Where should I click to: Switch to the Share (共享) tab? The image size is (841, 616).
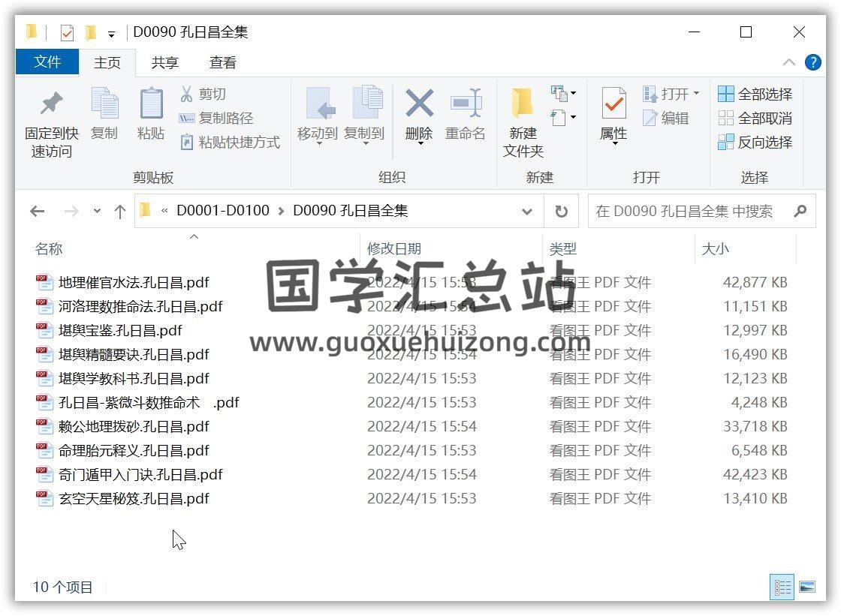(x=164, y=63)
